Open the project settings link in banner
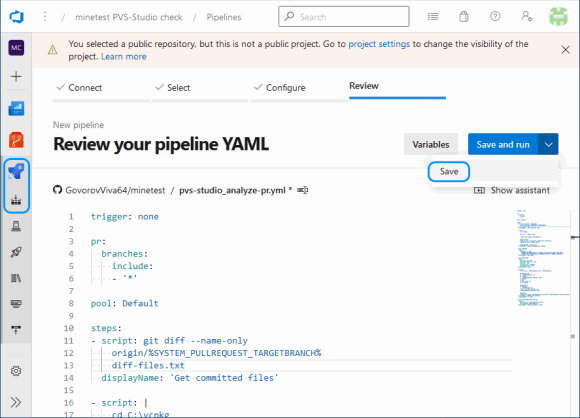Screen dimensions: 580x418 point(379,44)
